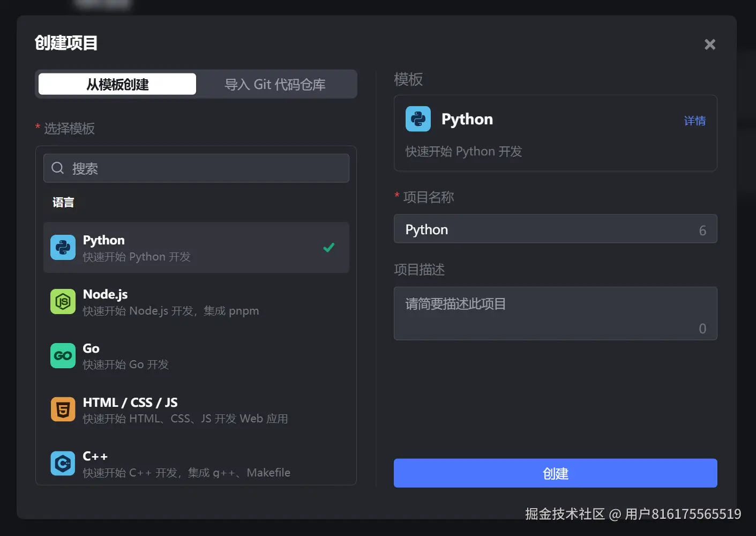Image resolution: width=756 pixels, height=536 pixels.
Task: Click the 模板 section label
Action: (408, 79)
